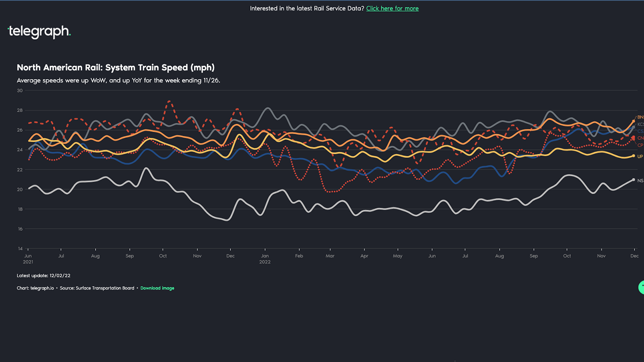
Task: Click the Jan 2022 x-axis marker
Action: coord(265,256)
